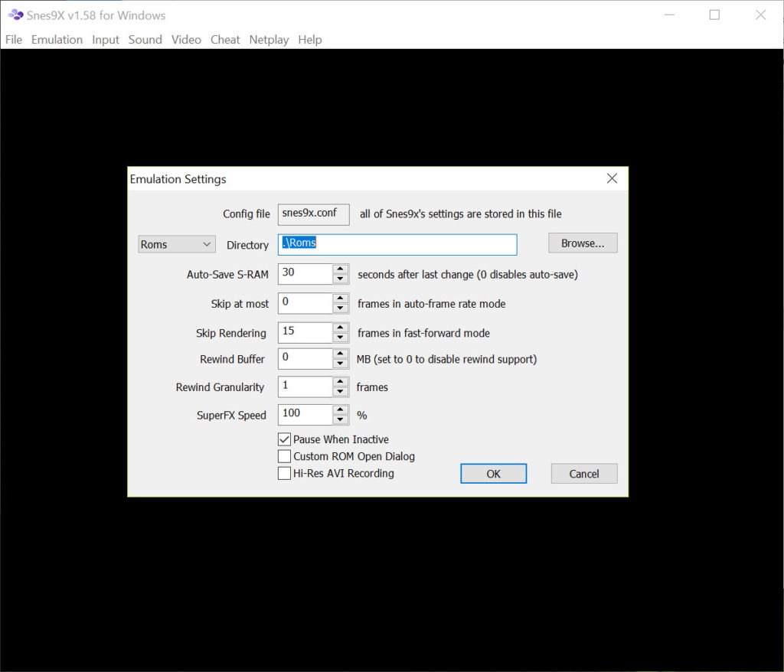This screenshot has width=784, height=672.
Task: Enable the Hi-Res AVI Recording checkbox
Action: 284,474
